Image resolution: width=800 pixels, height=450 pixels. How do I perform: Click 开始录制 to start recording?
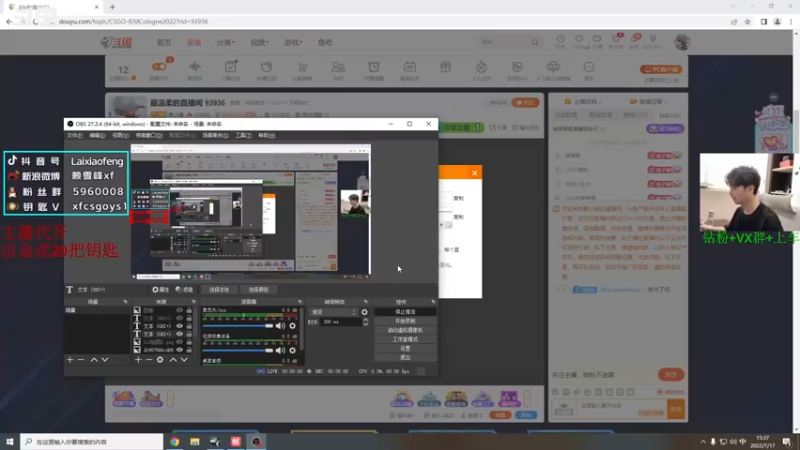[405, 321]
